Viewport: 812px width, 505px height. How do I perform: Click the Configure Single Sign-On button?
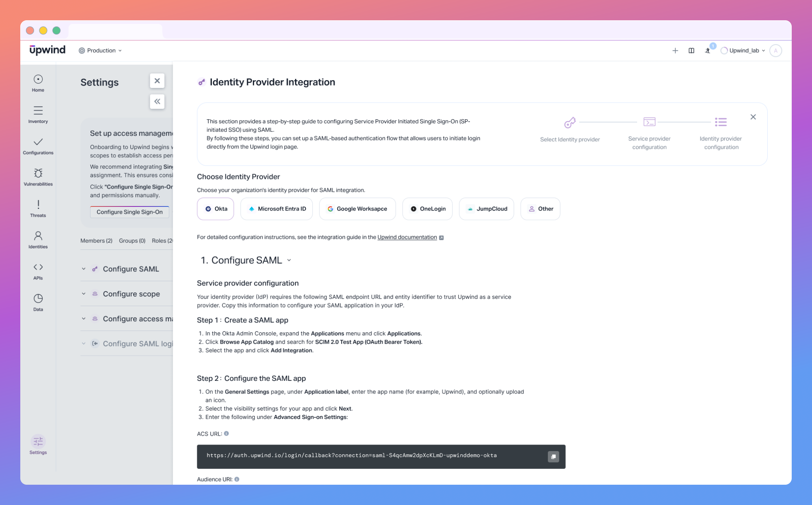click(x=129, y=212)
